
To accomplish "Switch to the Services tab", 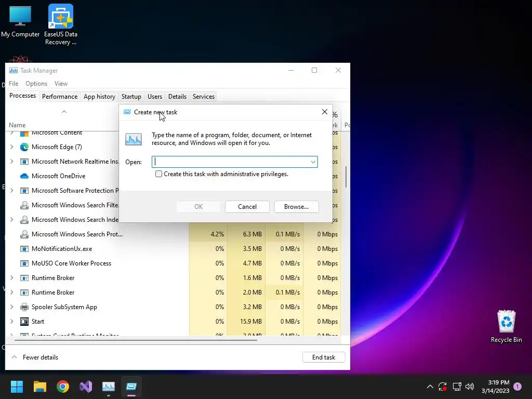I will point(204,97).
